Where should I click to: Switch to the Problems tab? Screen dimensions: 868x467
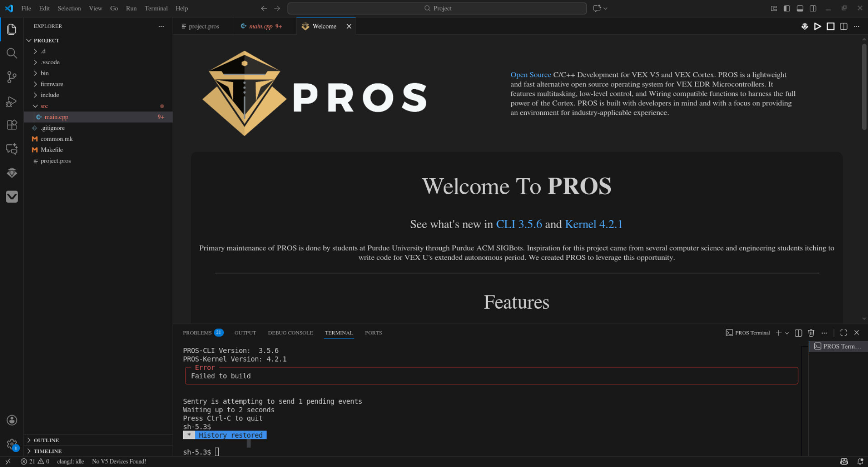click(x=197, y=333)
